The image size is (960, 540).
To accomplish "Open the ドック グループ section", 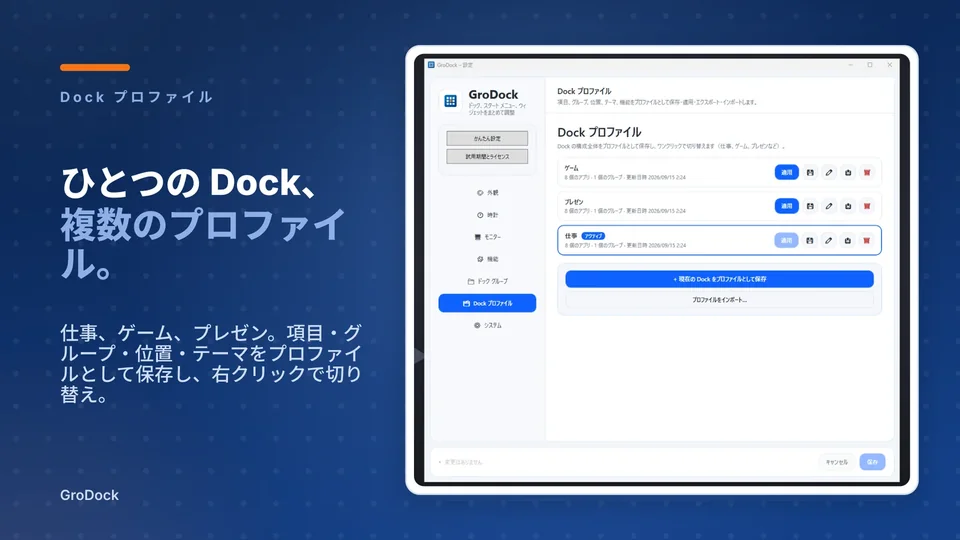I will point(487,281).
